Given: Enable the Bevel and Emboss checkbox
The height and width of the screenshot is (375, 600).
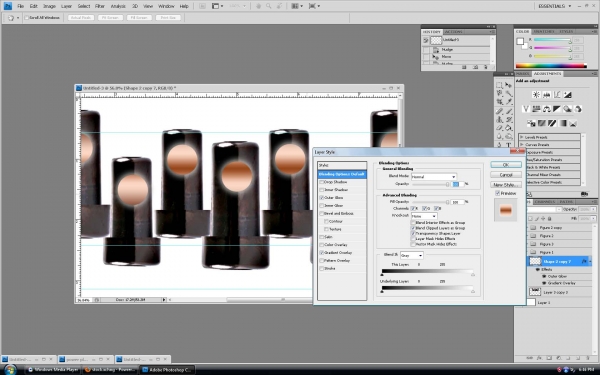Looking at the screenshot, I should click(322, 214).
